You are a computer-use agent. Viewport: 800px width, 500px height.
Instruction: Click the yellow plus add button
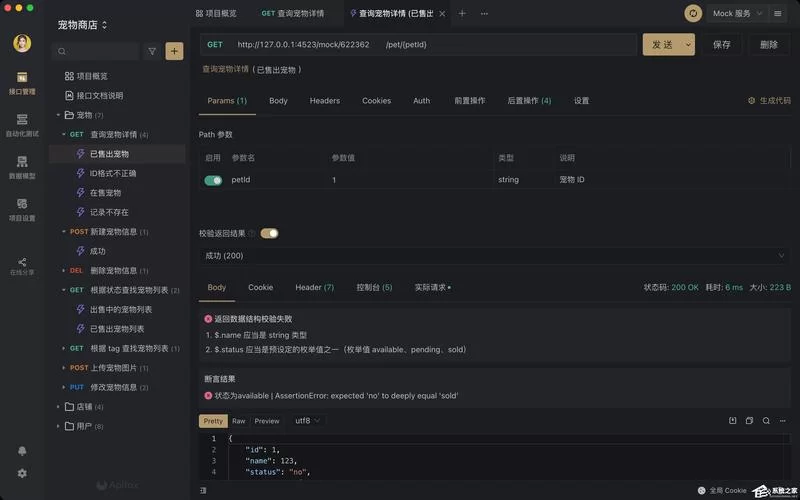coord(174,51)
